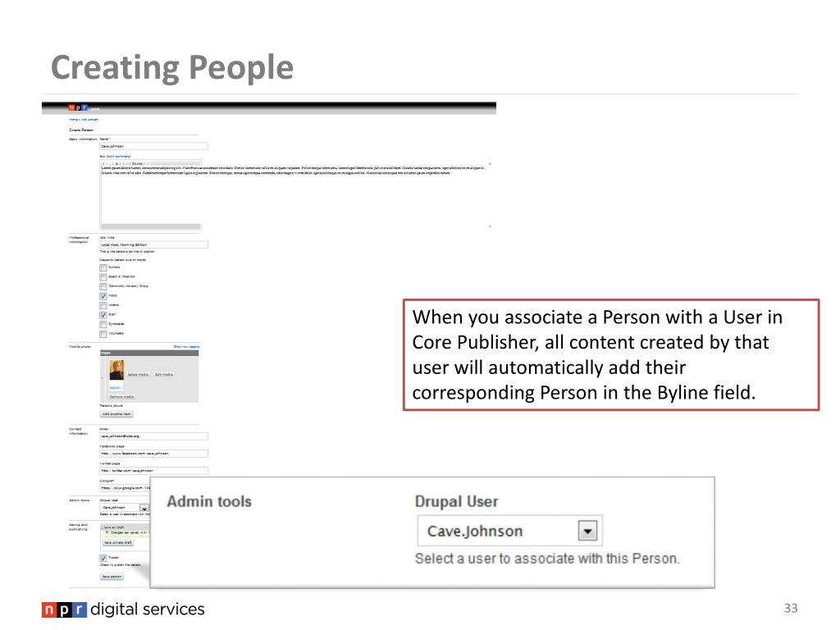Click the profile photo thumbnail

coord(116,370)
